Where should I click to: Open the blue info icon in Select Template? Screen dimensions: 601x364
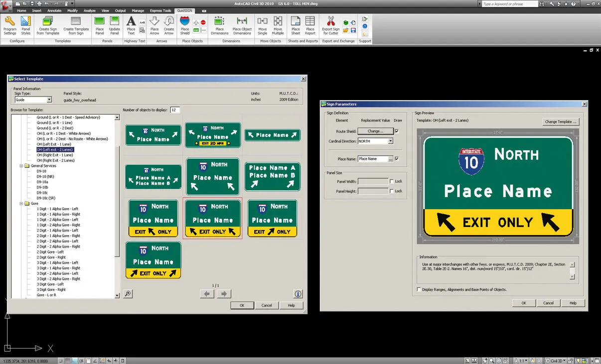click(298, 294)
